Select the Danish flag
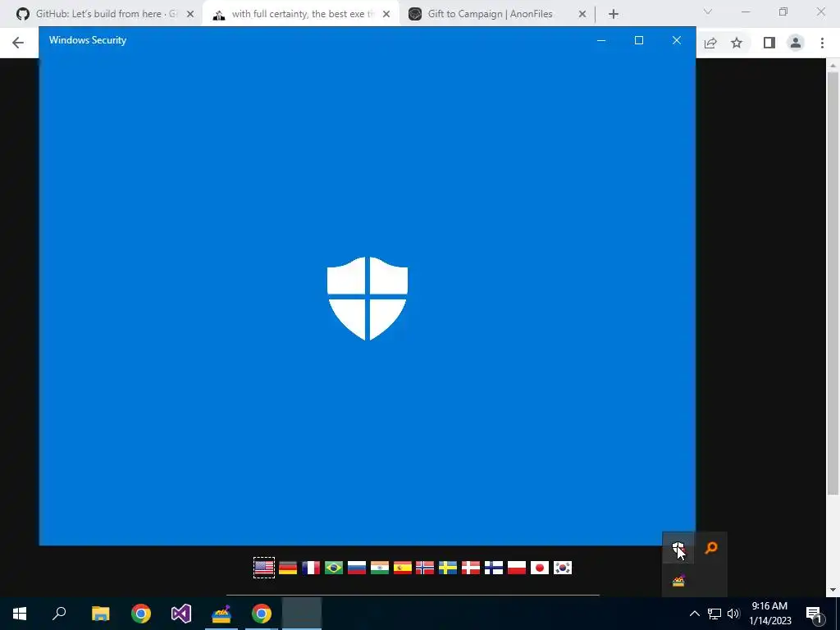Viewport: 840px width, 630px height. [x=471, y=568]
